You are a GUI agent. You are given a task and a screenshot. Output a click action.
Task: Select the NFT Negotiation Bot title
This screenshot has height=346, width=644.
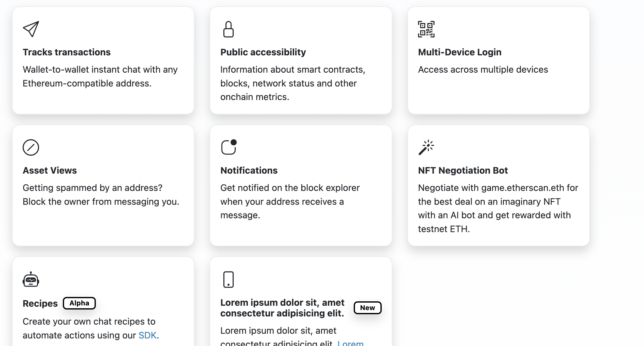click(463, 170)
